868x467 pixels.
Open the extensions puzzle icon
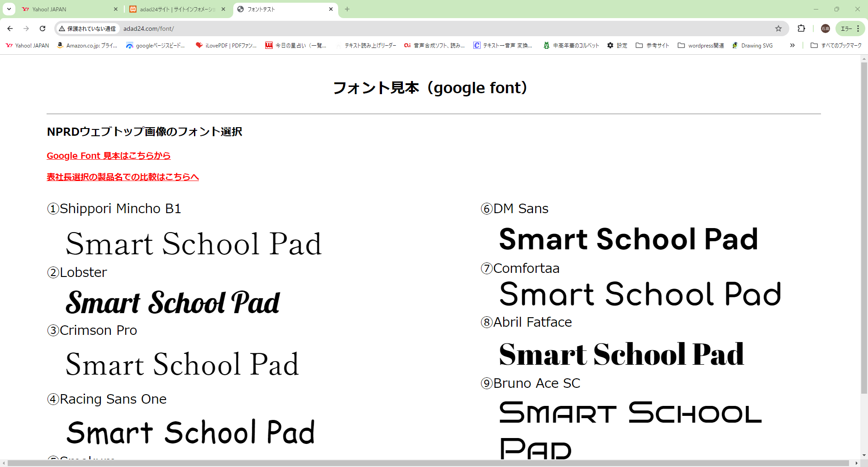pos(801,29)
